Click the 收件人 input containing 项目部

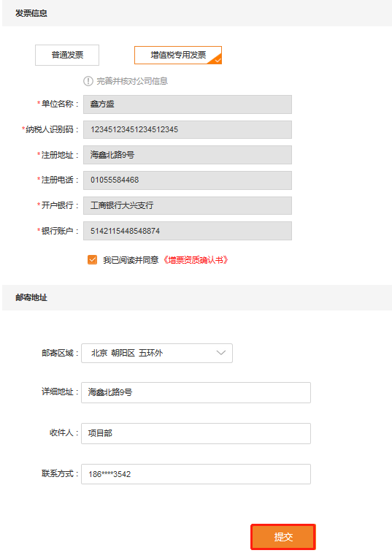(196, 433)
